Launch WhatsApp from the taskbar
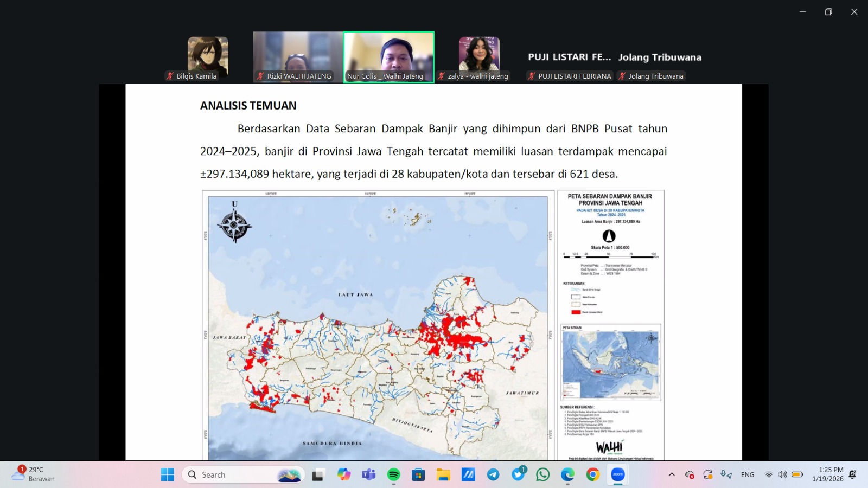The image size is (868, 488). pos(542,475)
